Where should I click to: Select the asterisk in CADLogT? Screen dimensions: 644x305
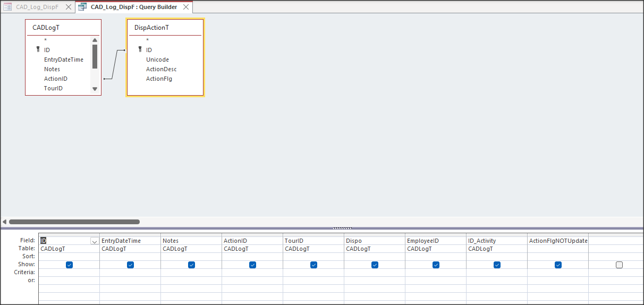46,40
